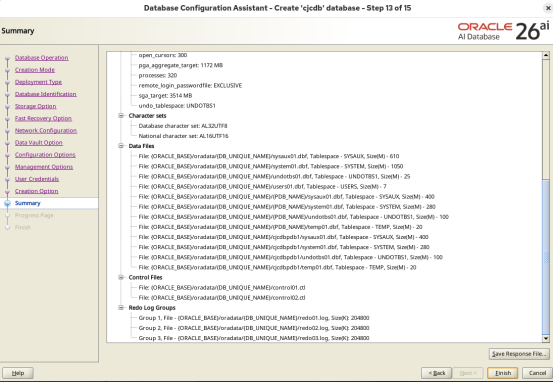Select {PDB_NAME}/sysaux01.dbf data file row

coord(287,196)
